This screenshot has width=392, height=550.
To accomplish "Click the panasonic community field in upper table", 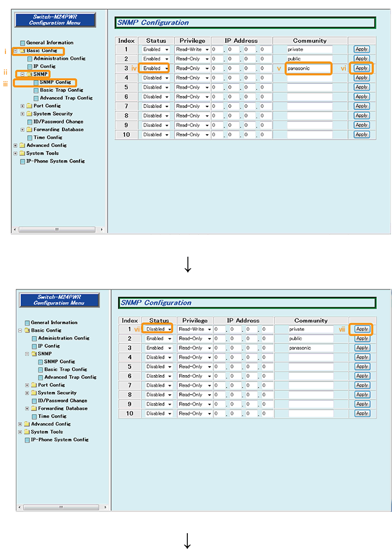I will [309, 68].
